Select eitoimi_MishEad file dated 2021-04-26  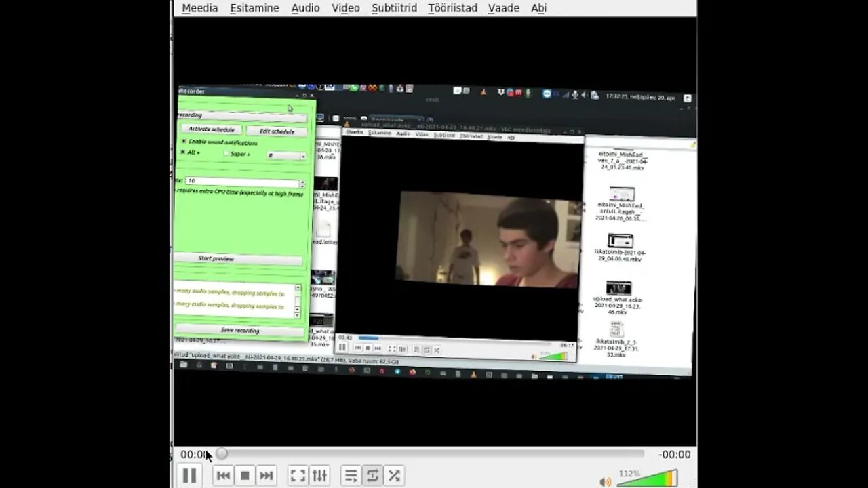[x=620, y=203]
